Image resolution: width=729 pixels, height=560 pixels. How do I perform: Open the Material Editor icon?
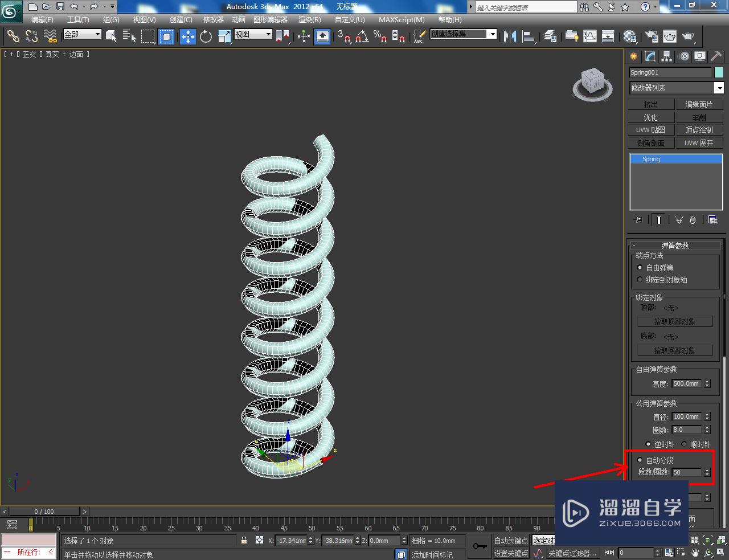tap(629, 36)
